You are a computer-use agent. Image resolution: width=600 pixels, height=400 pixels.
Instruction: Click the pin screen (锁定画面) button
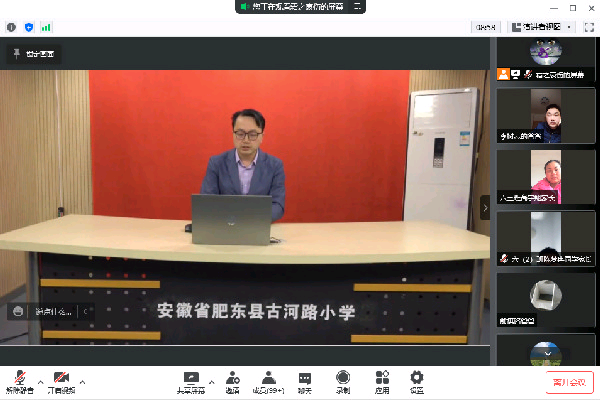tap(34, 54)
